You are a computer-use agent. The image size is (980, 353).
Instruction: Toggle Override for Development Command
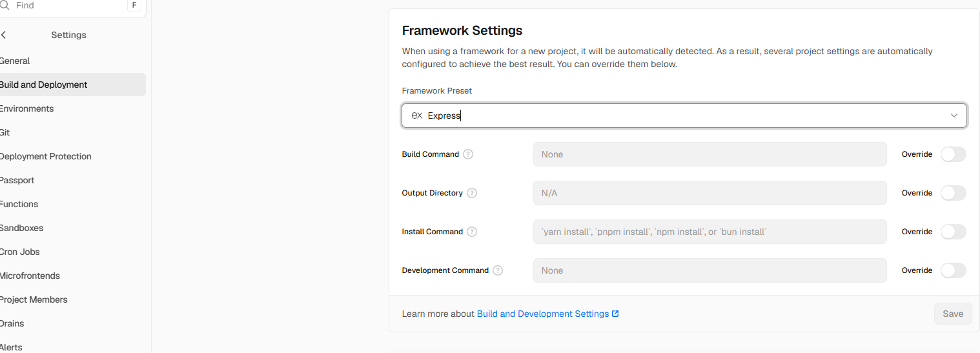tap(954, 270)
